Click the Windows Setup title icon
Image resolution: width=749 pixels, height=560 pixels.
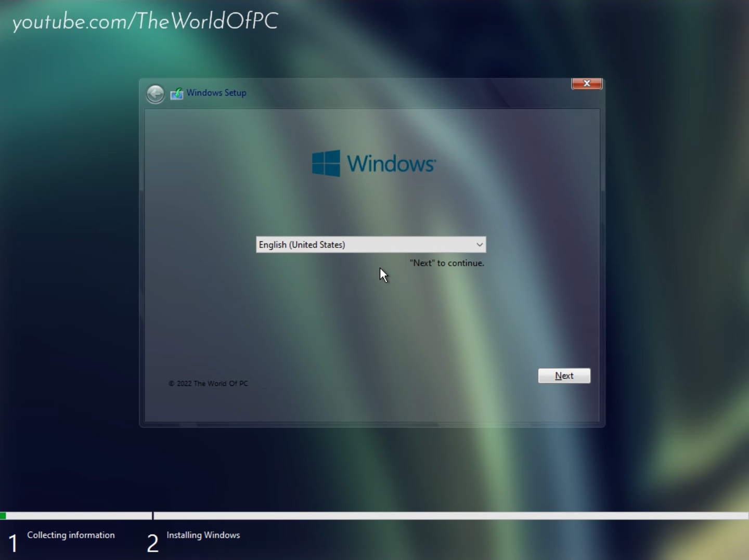(x=177, y=94)
